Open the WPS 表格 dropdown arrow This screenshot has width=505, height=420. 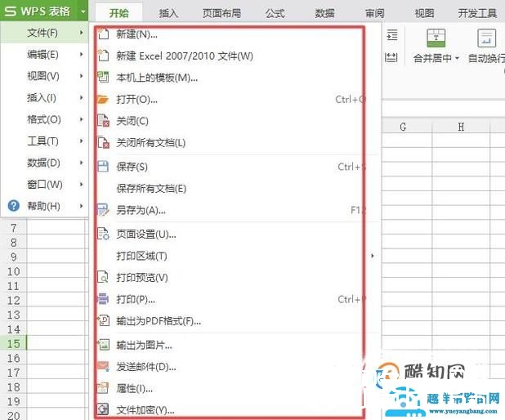[x=83, y=11]
